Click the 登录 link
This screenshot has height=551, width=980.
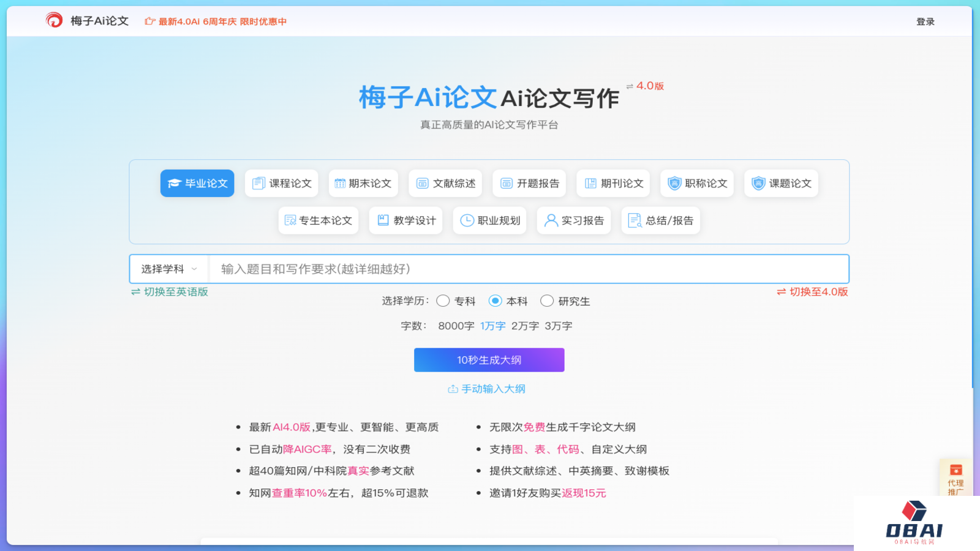[x=924, y=21]
